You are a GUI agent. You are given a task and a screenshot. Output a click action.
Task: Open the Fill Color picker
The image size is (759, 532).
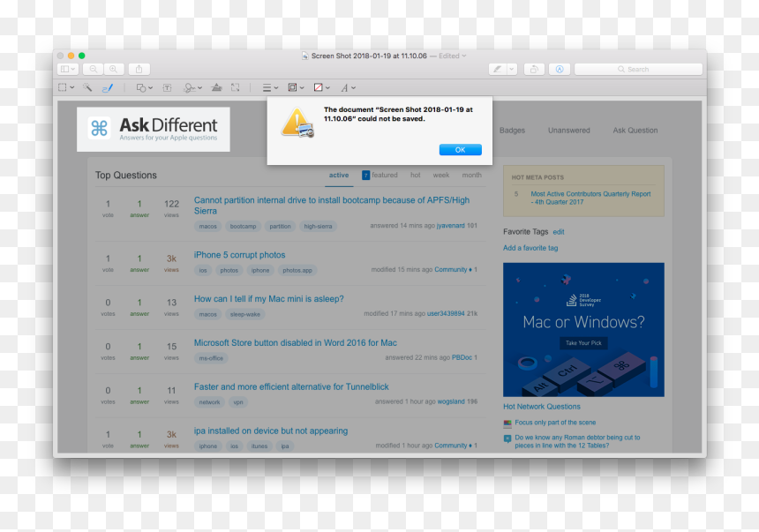(321, 87)
